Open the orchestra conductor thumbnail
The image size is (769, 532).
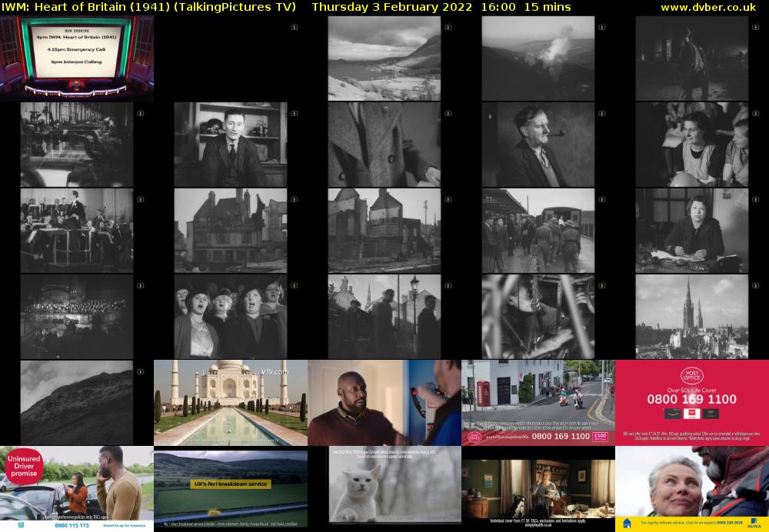[76, 231]
